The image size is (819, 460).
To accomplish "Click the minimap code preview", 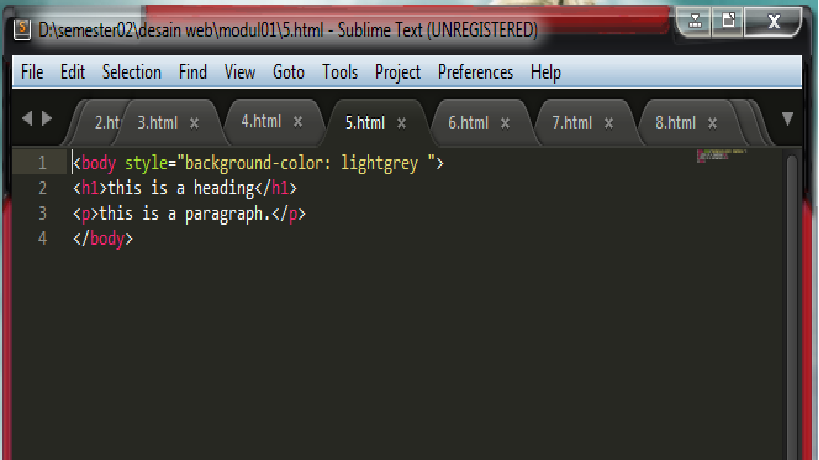I will (x=721, y=155).
